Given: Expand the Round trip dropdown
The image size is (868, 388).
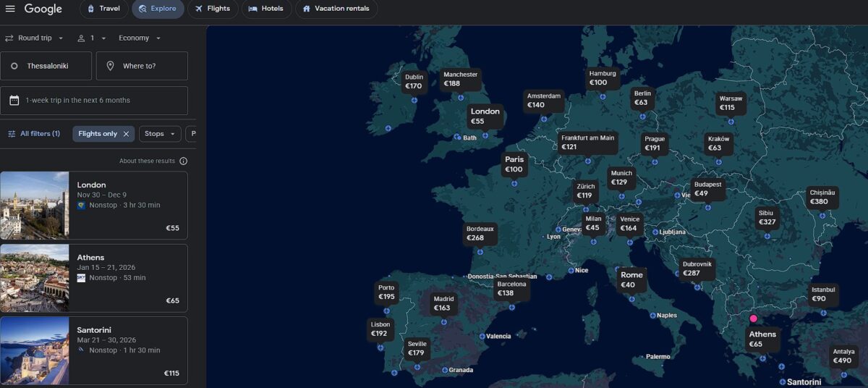Looking at the screenshot, I should (x=35, y=38).
